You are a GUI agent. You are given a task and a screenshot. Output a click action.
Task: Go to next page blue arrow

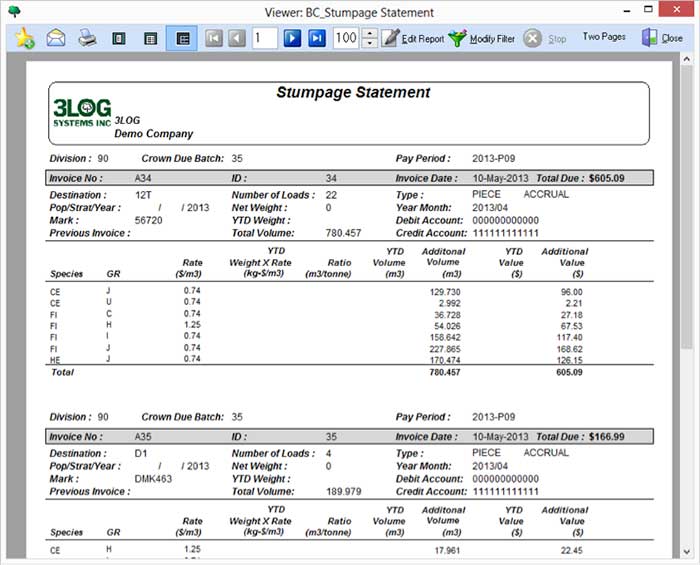(x=292, y=38)
